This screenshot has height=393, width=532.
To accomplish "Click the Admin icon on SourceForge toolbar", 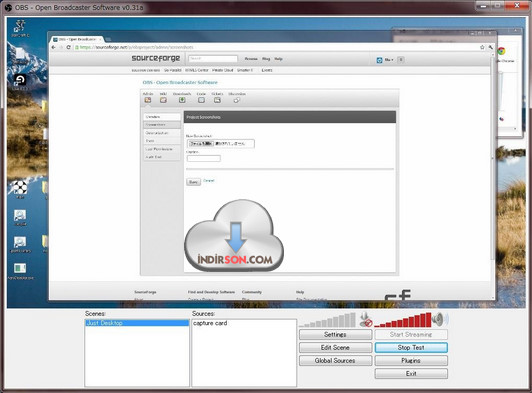I will [x=148, y=100].
